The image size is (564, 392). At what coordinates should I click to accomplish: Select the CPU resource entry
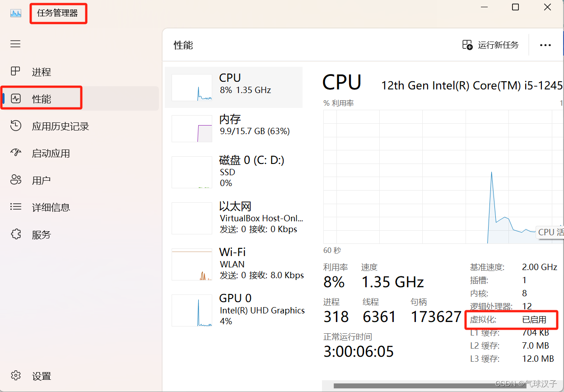[x=233, y=87]
